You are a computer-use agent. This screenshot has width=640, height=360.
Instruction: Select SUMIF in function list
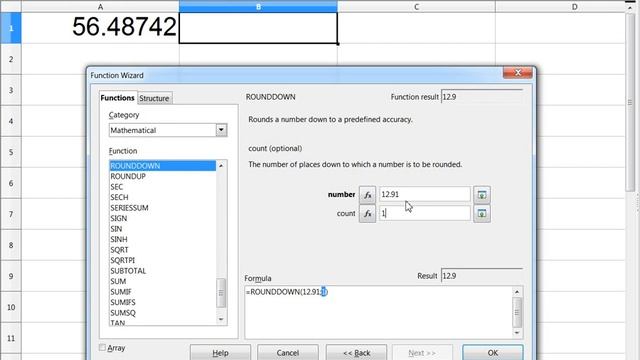pos(162,292)
